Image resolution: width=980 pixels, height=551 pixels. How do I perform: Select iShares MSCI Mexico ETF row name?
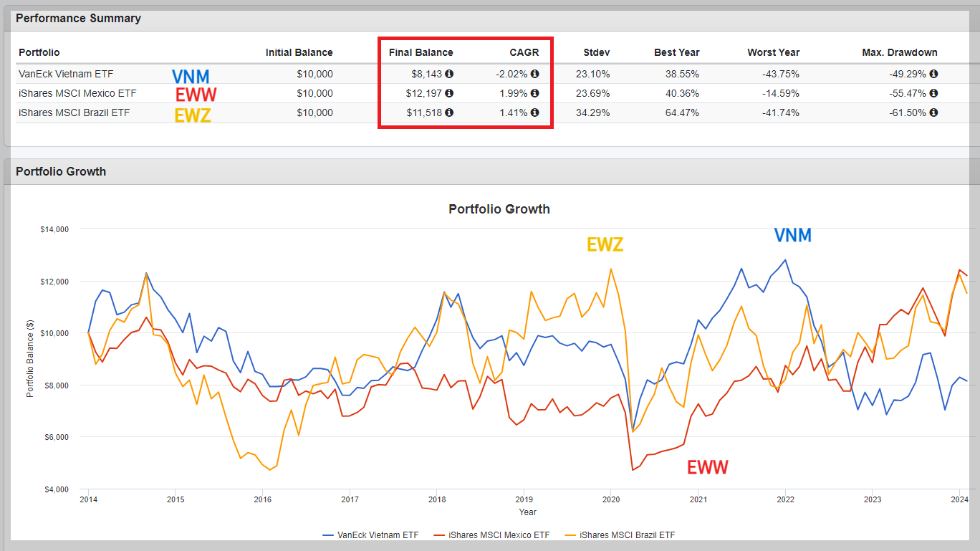click(77, 93)
